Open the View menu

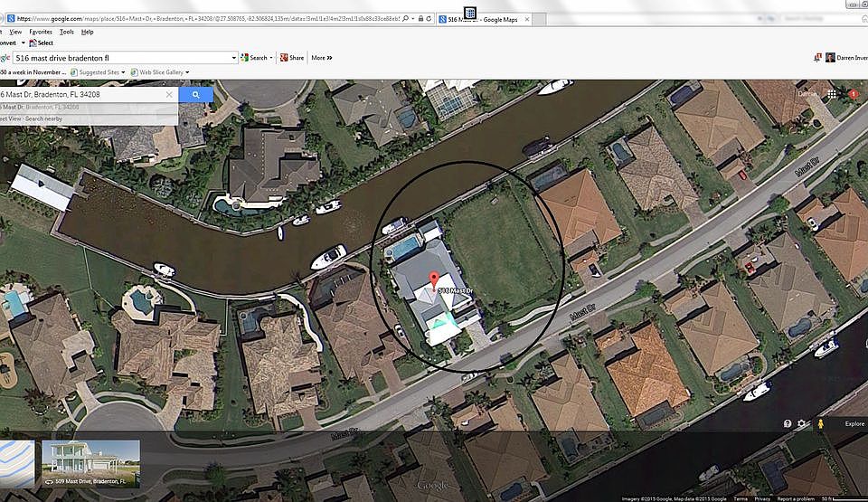[x=15, y=33]
